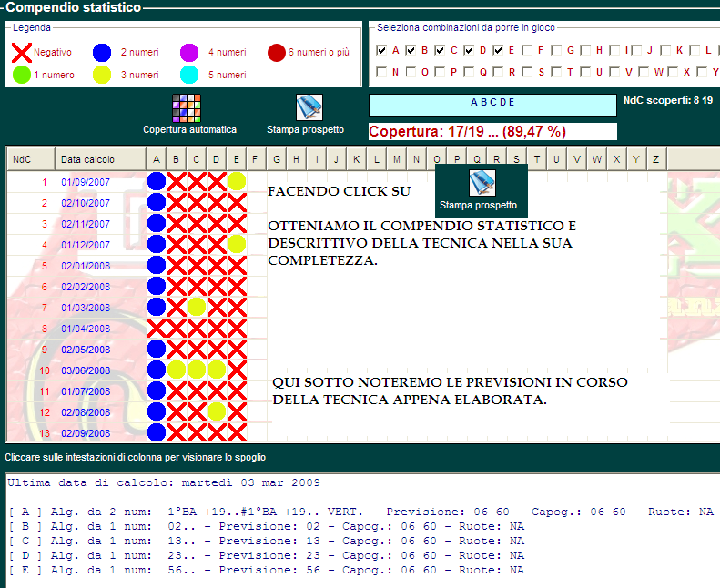Click column header A to view spoglio

click(157, 159)
